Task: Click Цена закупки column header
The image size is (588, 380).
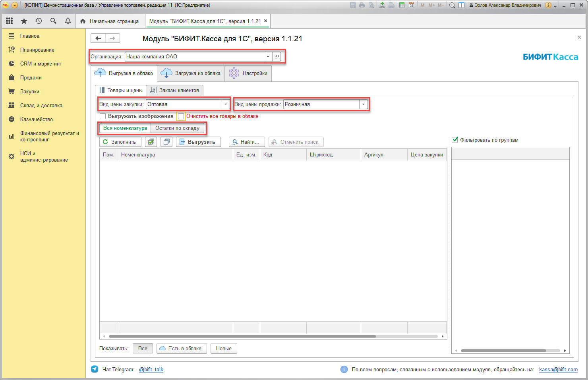Action: point(427,154)
